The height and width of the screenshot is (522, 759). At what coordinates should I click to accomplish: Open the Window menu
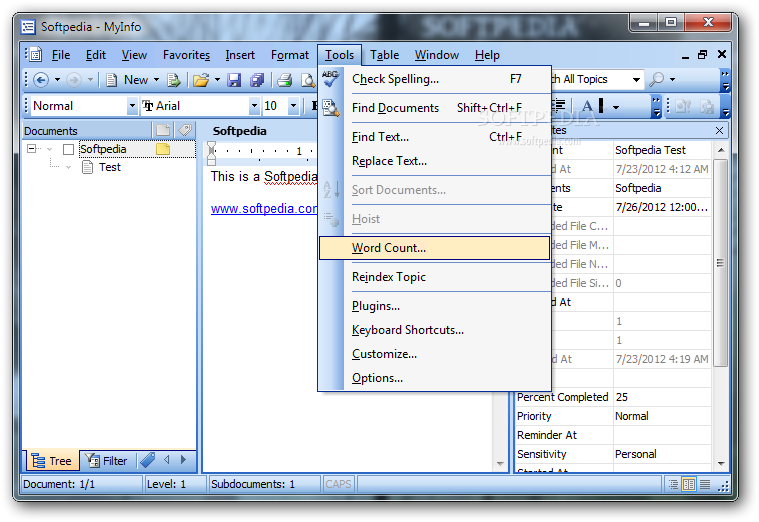pyautogui.click(x=437, y=55)
